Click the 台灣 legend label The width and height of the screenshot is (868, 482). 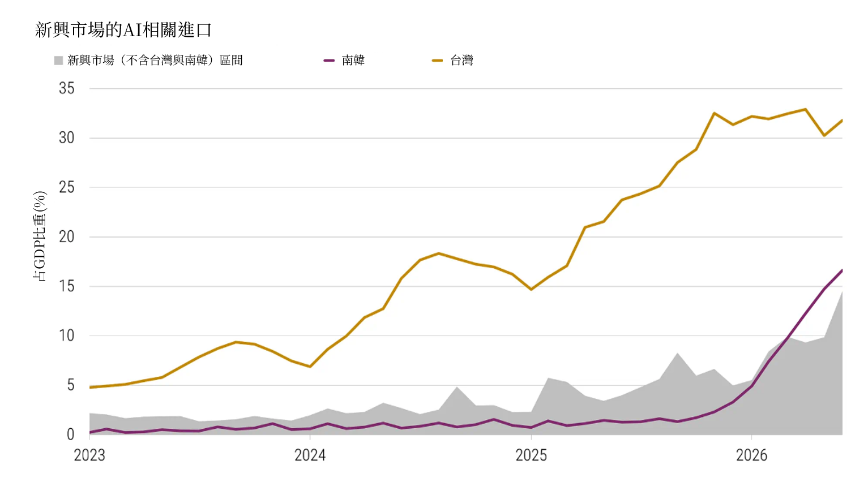tap(461, 61)
